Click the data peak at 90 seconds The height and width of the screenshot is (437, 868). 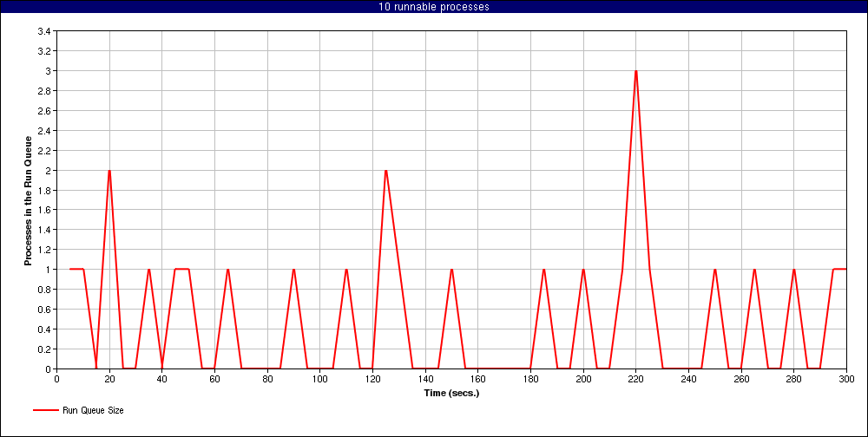pyautogui.click(x=294, y=270)
